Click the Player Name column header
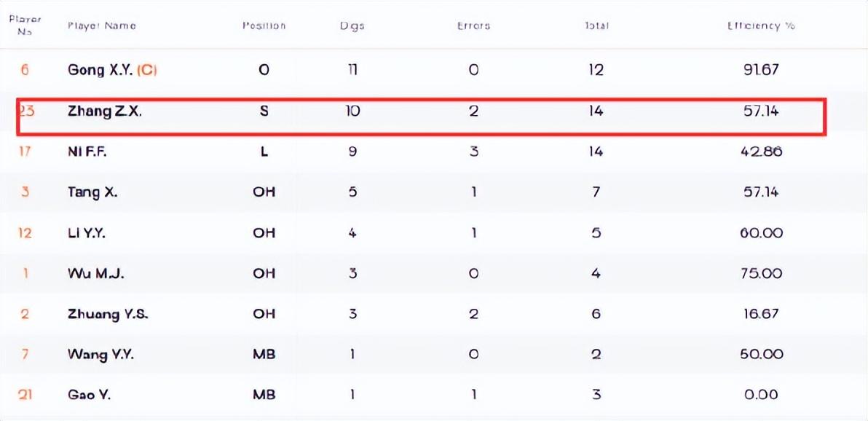 point(102,25)
